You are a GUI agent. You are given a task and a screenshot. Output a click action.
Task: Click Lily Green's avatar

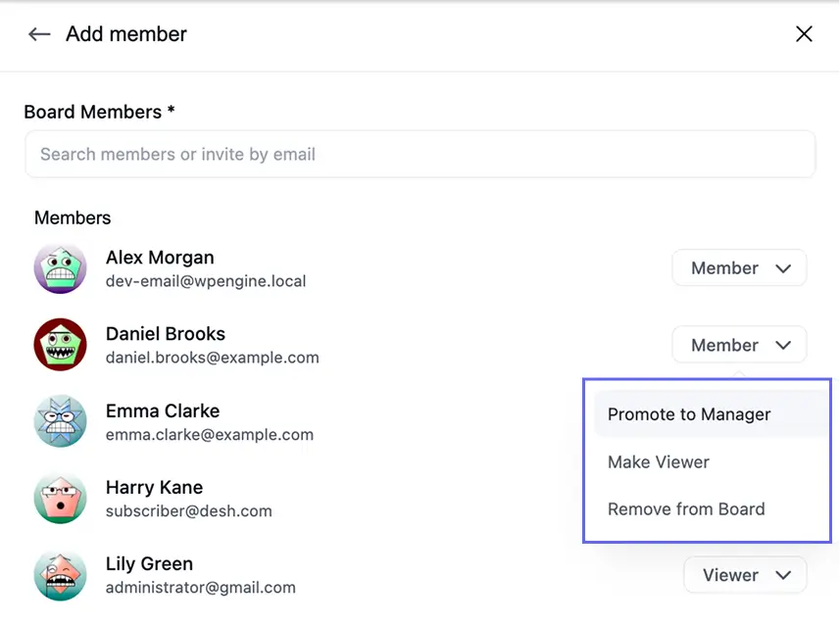click(61, 575)
